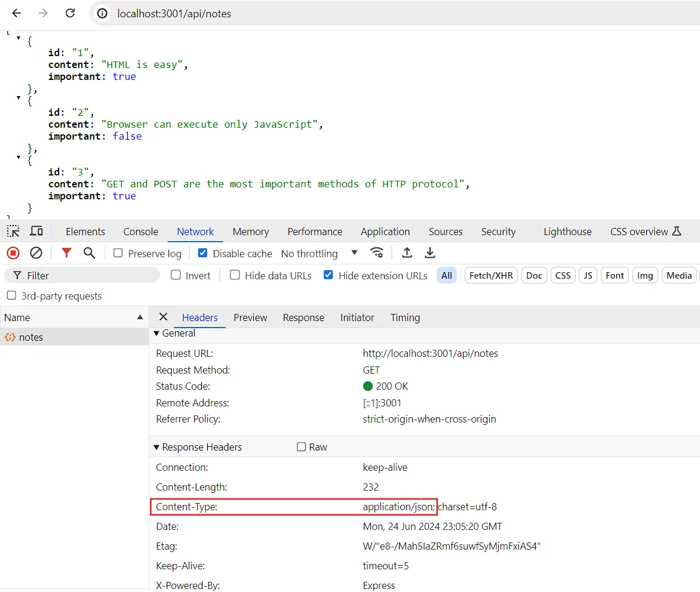Filter by Font requests

click(615, 275)
